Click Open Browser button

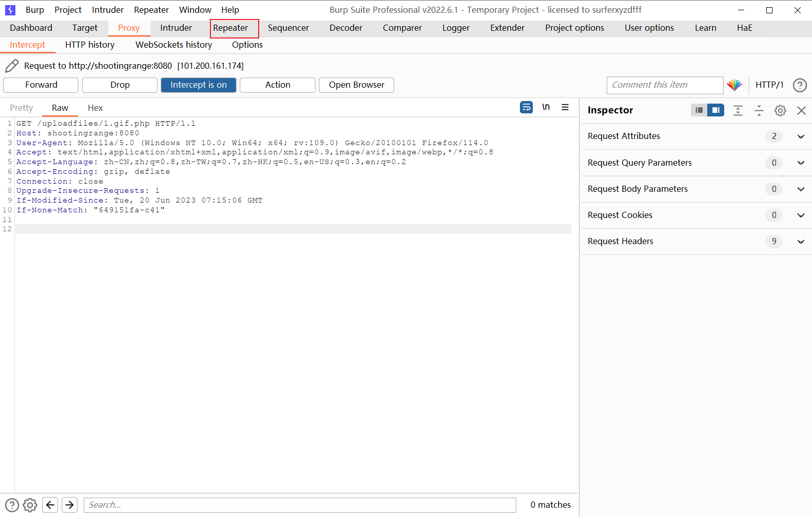click(x=356, y=85)
